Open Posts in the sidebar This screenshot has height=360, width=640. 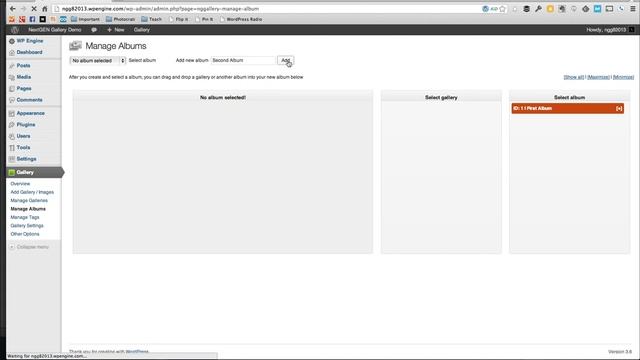pos(23,65)
